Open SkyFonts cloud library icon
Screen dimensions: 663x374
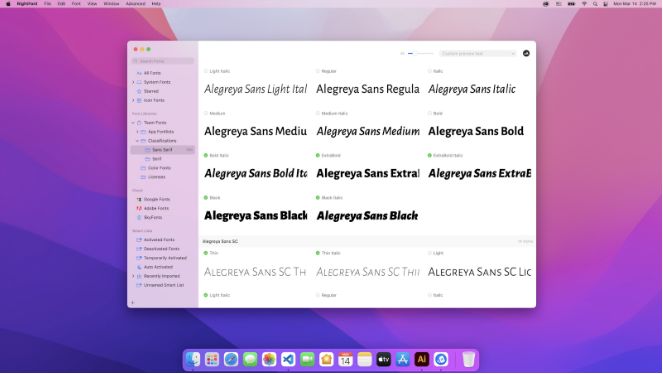click(139, 218)
